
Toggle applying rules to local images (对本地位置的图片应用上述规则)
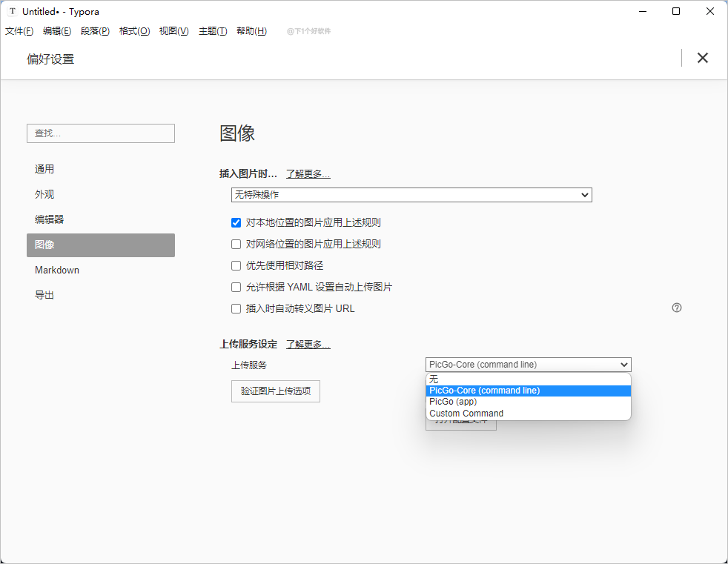(x=236, y=223)
